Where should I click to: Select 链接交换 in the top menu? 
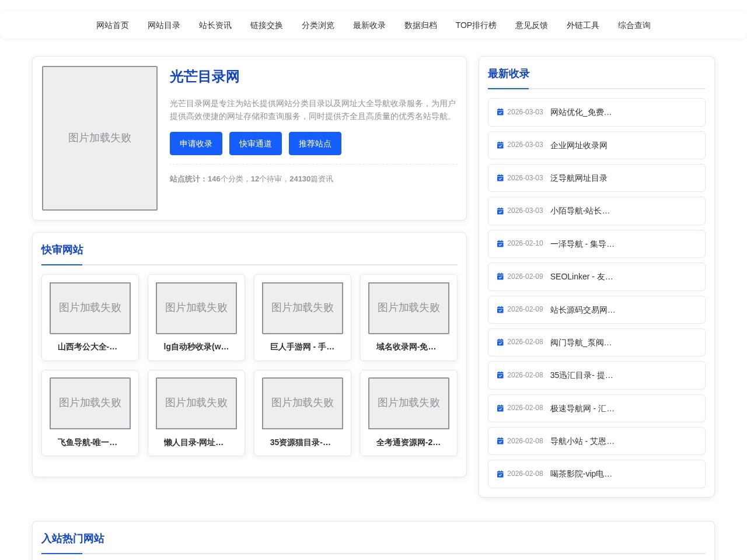coord(266,25)
